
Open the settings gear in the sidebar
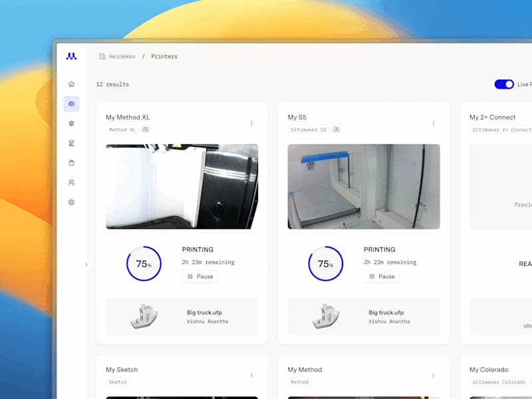tap(71, 202)
